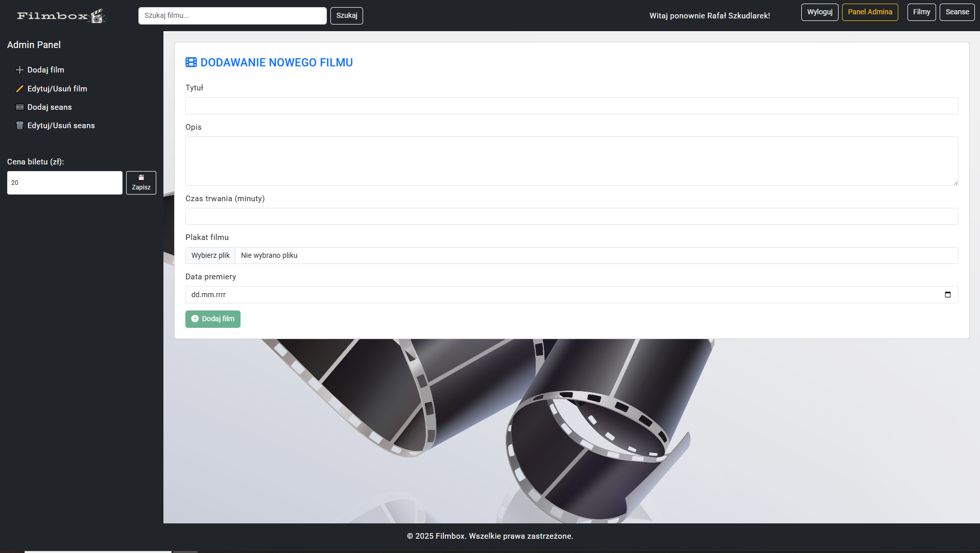
Task: Open Dodaj film in the sidebar
Action: coord(45,70)
